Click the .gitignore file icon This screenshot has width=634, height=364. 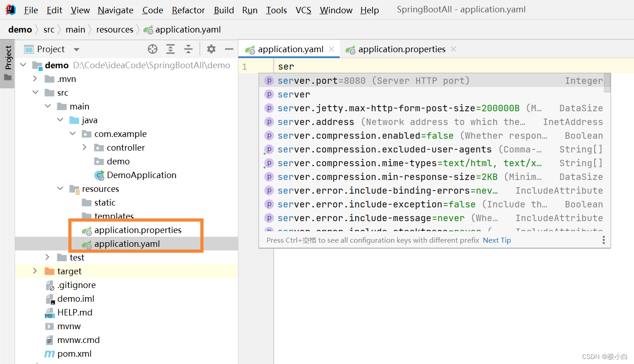[x=50, y=285]
